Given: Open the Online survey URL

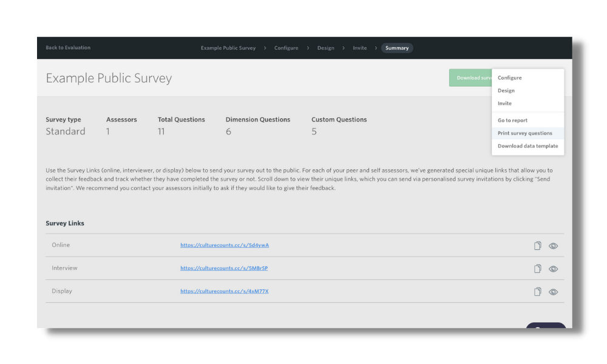Looking at the screenshot, I should pos(225,245).
